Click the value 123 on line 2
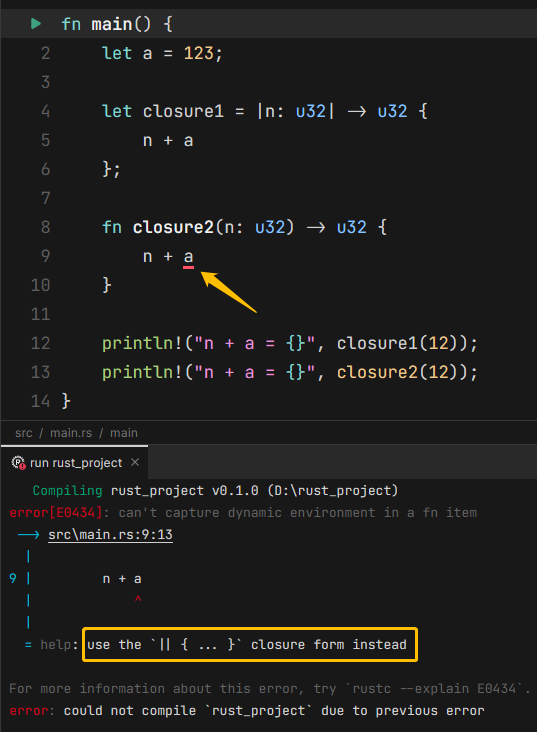The width and height of the screenshot is (537, 732). pos(198,53)
